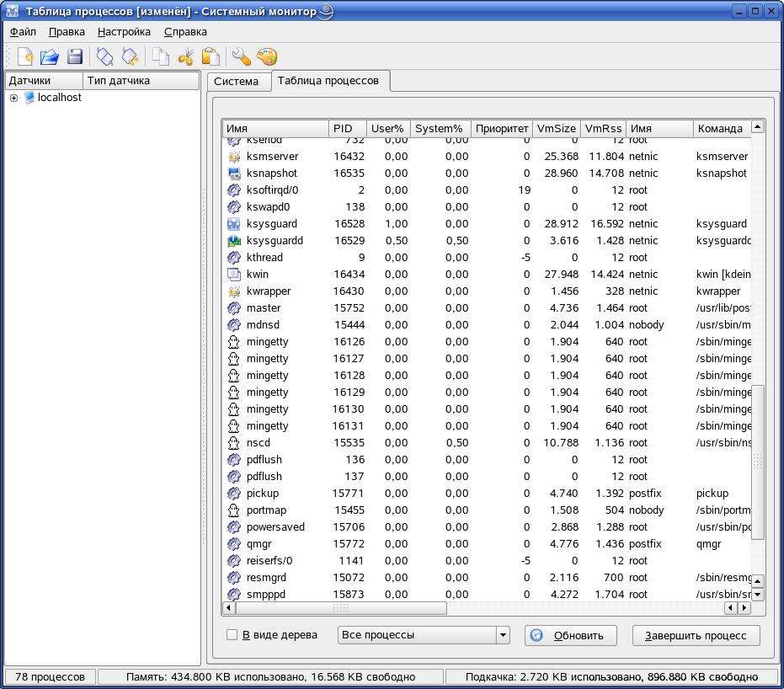Select the ksysguard process row
784x689 pixels.
pyautogui.click(x=272, y=224)
